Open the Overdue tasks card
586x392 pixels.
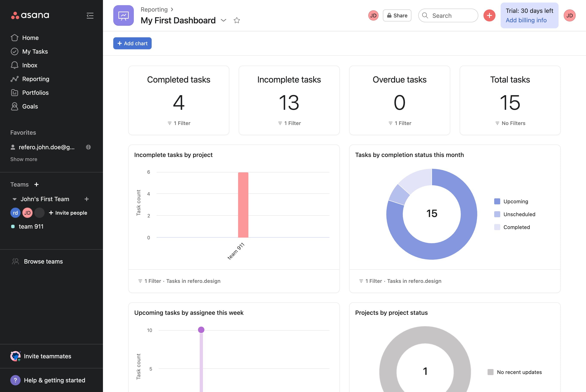400,100
